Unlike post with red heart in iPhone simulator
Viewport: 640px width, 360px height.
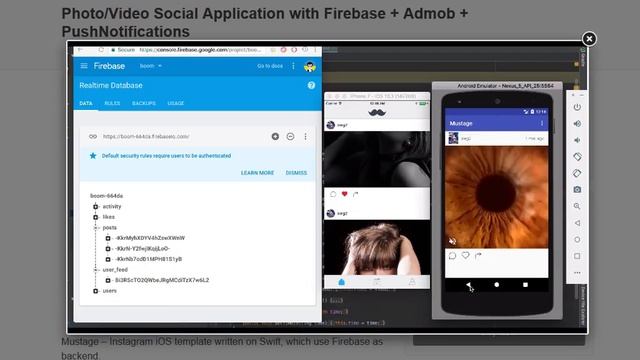pyautogui.click(x=344, y=194)
